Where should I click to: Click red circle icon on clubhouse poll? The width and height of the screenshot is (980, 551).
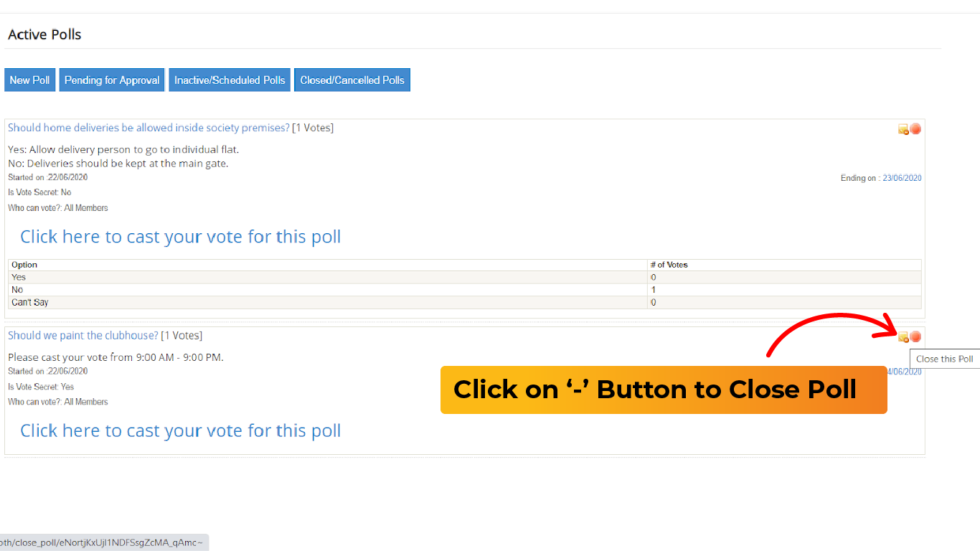coord(915,337)
